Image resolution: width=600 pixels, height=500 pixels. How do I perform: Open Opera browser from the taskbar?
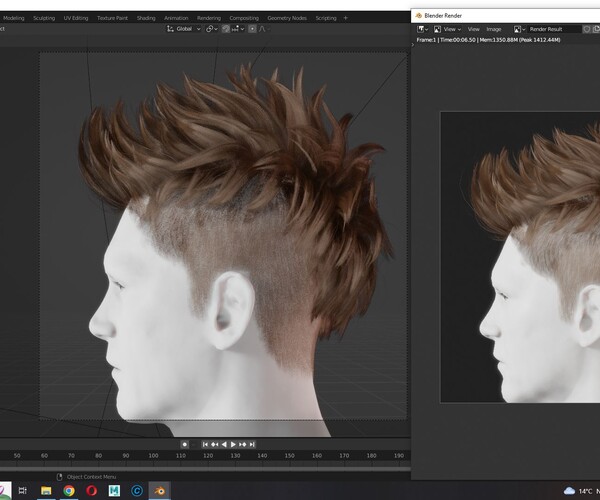coord(91,490)
